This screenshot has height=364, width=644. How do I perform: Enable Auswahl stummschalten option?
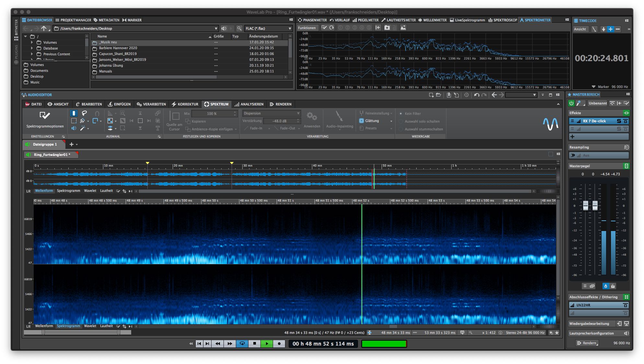click(401, 129)
